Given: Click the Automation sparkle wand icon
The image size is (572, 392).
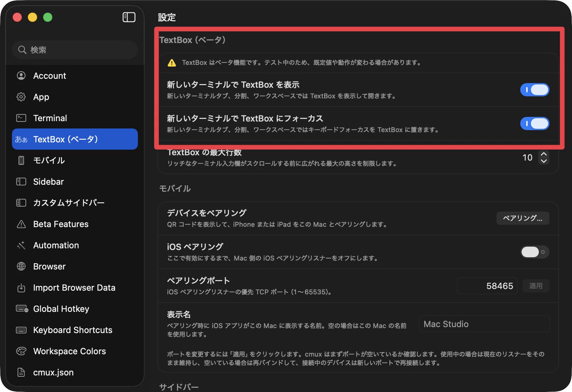Looking at the screenshot, I should pyautogui.click(x=21, y=245).
